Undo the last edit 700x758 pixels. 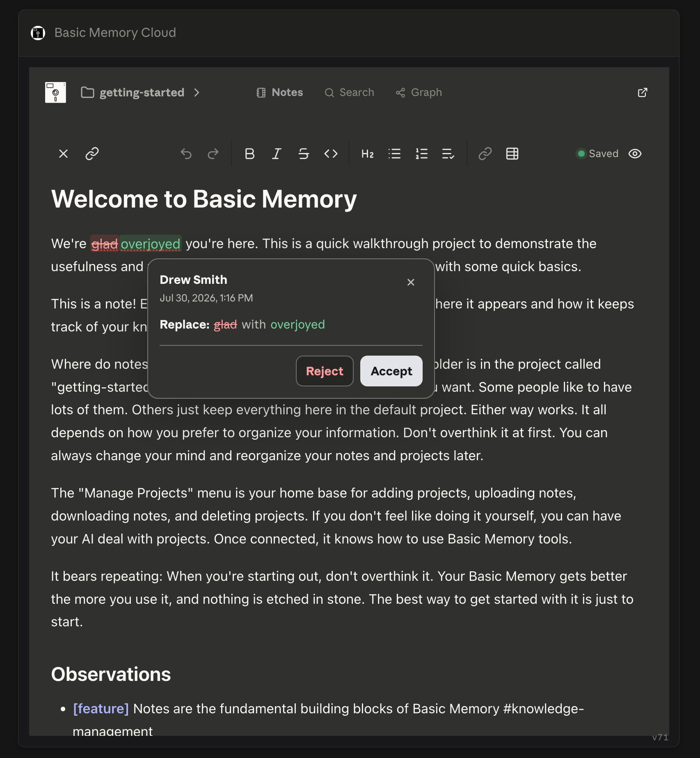186,154
